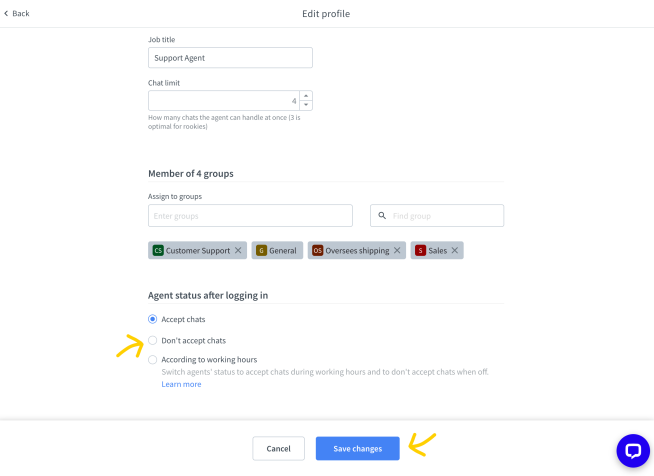Click the Save changes button
The height and width of the screenshot is (476, 654).
[357, 448]
